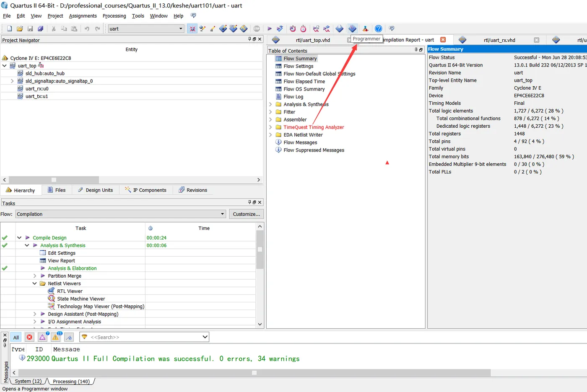Switch to the System (12) messages tab
587x392 pixels.
28,382
